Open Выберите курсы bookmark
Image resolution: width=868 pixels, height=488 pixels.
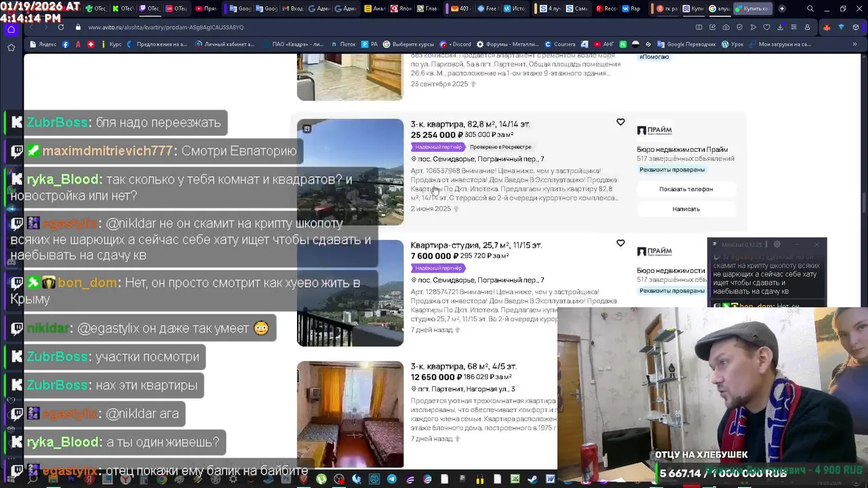pyautogui.click(x=409, y=44)
